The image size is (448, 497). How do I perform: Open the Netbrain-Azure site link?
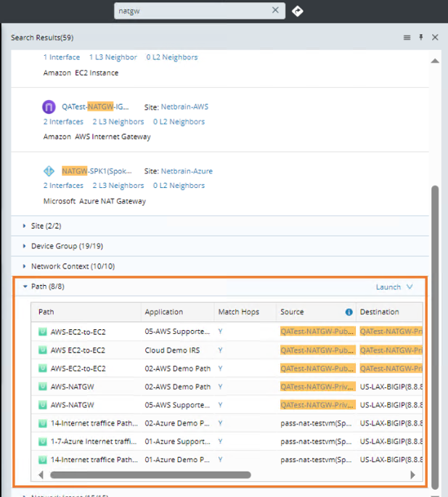tap(187, 171)
